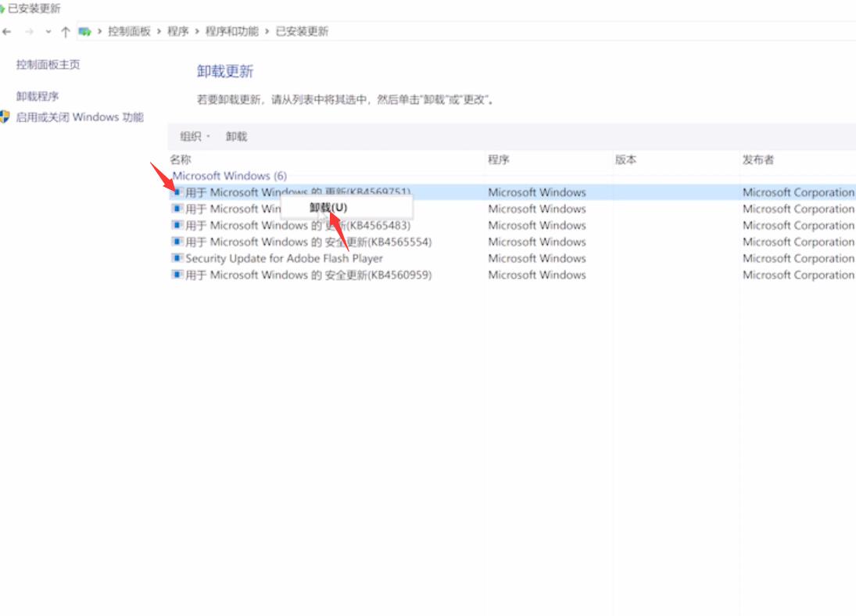Click Microsoft Corporation in the KB4565554 row
The image size is (856, 616).
coord(798,242)
